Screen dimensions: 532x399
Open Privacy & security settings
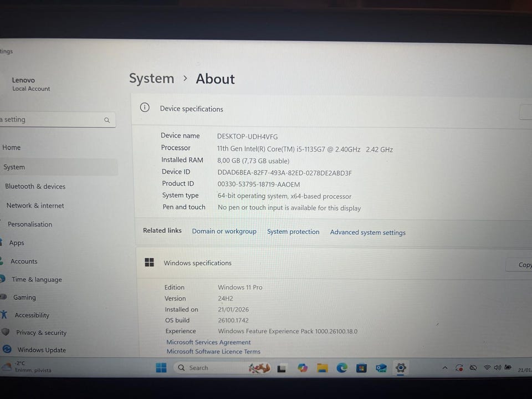(41, 333)
